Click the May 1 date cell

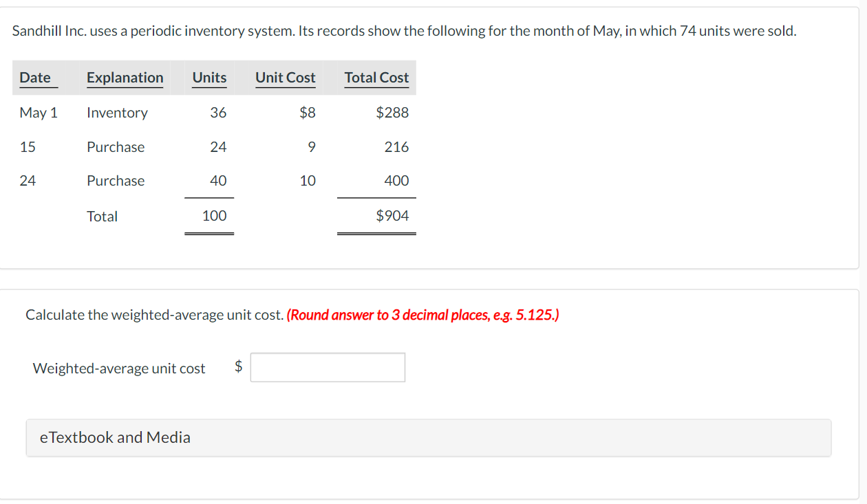pyautogui.click(x=38, y=112)
